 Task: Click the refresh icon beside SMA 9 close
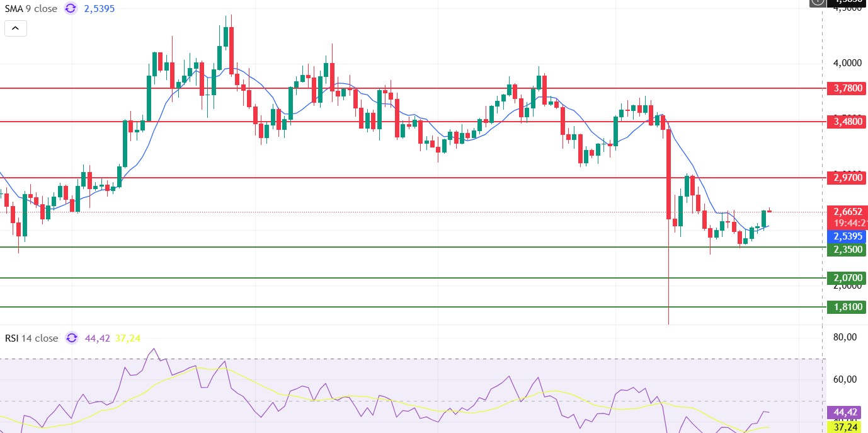71,9
